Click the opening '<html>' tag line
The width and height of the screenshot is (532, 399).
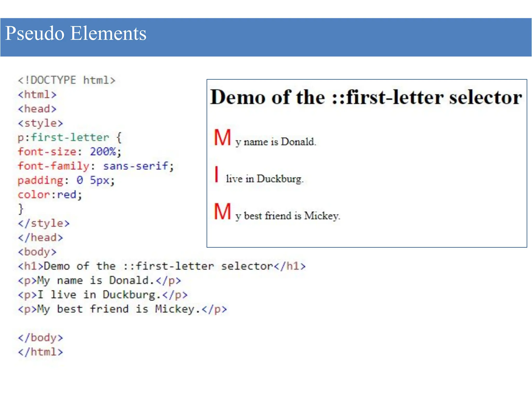pyautogui.click(x=37, y=94)
